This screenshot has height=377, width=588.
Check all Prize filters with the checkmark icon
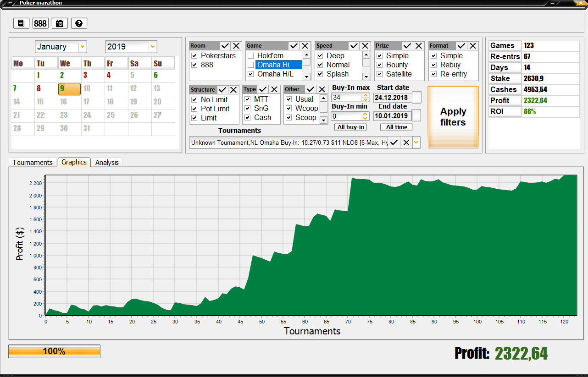click(407, 46)
